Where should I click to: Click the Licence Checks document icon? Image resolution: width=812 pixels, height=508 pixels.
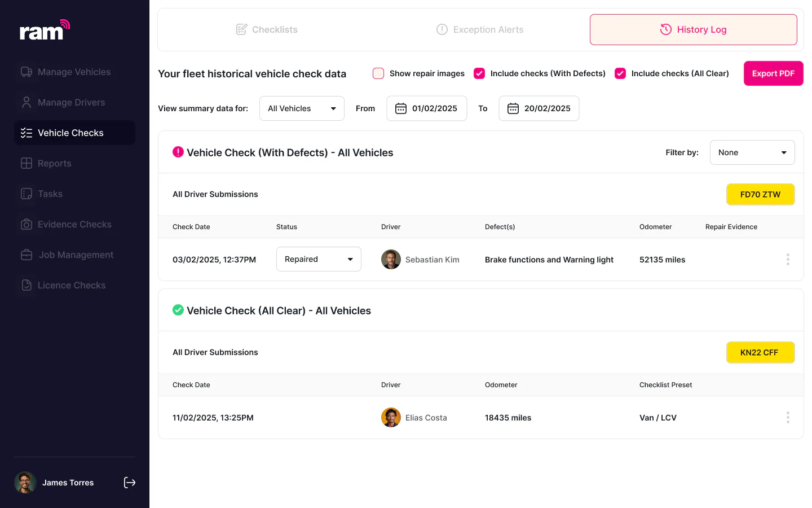pos(27,285)
